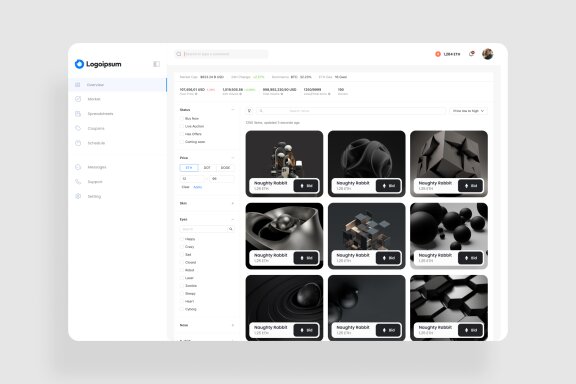Bid on the hexagon tiles Naughty Rabbit card
This screenshot has height=384, width=576.
coord(471,330)
